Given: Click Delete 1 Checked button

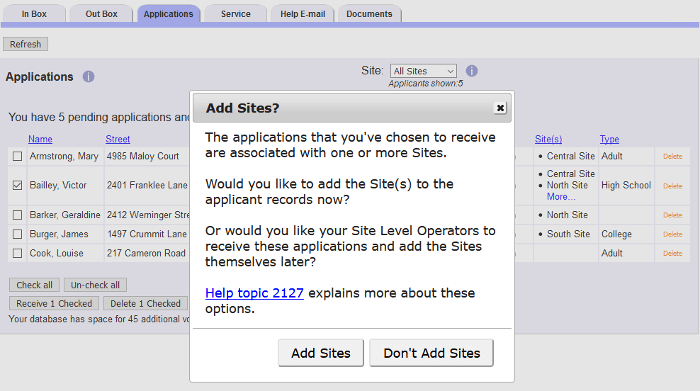Looking at the screenshot, I should tap(146, 304).
